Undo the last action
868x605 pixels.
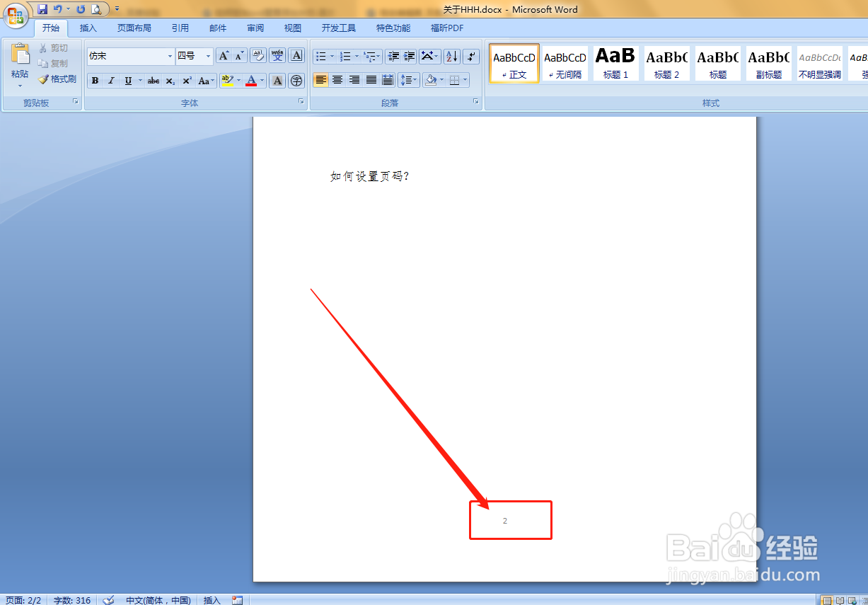tap(58, 9)
